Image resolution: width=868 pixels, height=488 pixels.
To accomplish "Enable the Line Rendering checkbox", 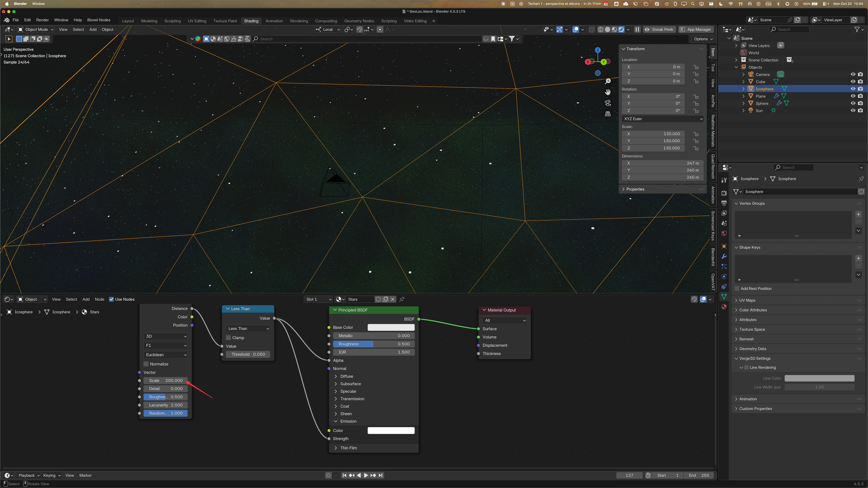I will tap(746, 367).
